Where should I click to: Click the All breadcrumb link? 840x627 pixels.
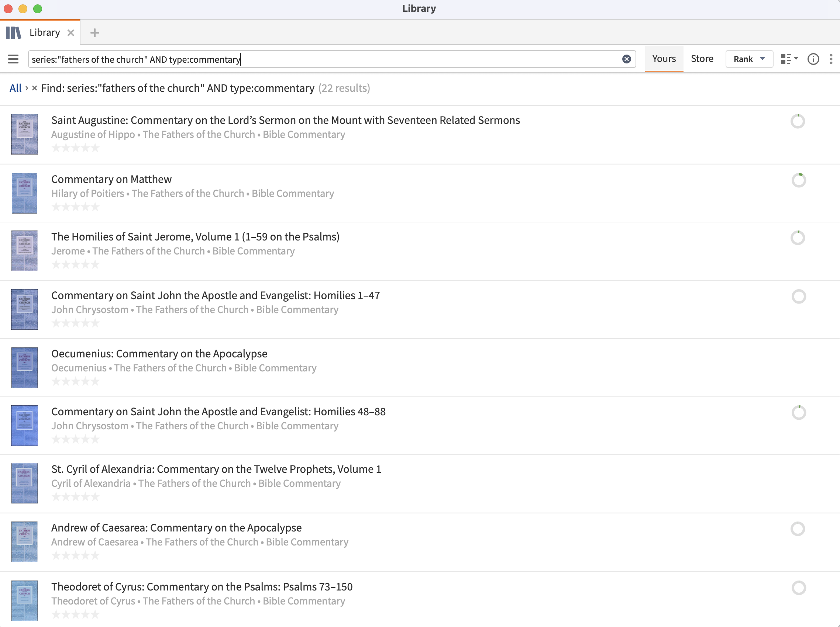click(15, 89)
